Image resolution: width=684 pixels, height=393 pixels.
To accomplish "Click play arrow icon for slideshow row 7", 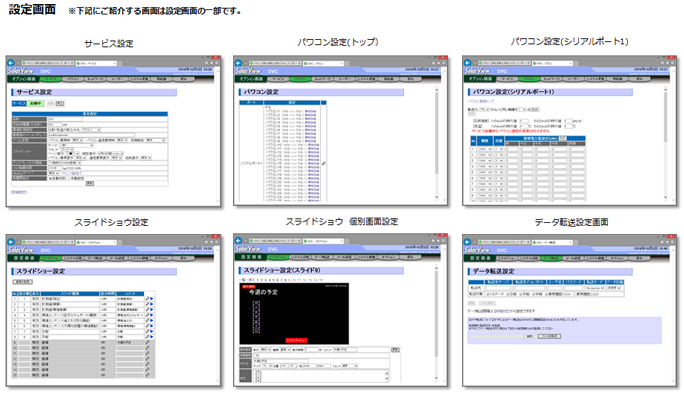I will click(152, 331).
